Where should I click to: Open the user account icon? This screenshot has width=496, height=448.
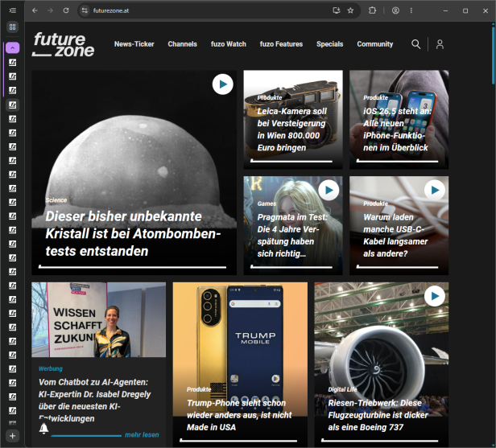pos(440,44)
